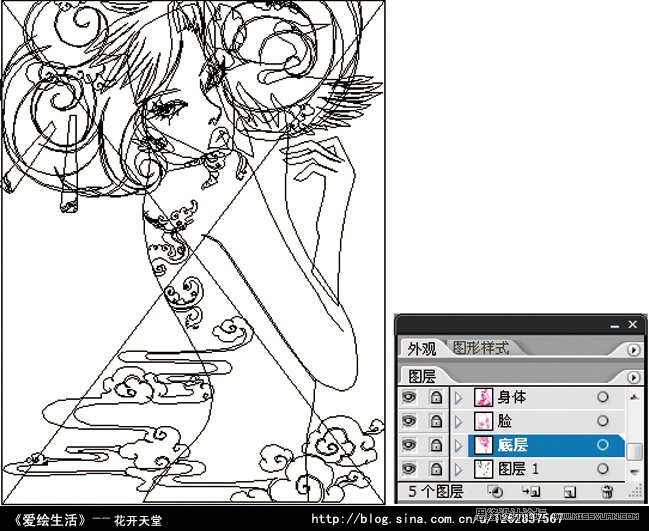
Task: Minimize the floating panel group
Action: coord(615,326)
